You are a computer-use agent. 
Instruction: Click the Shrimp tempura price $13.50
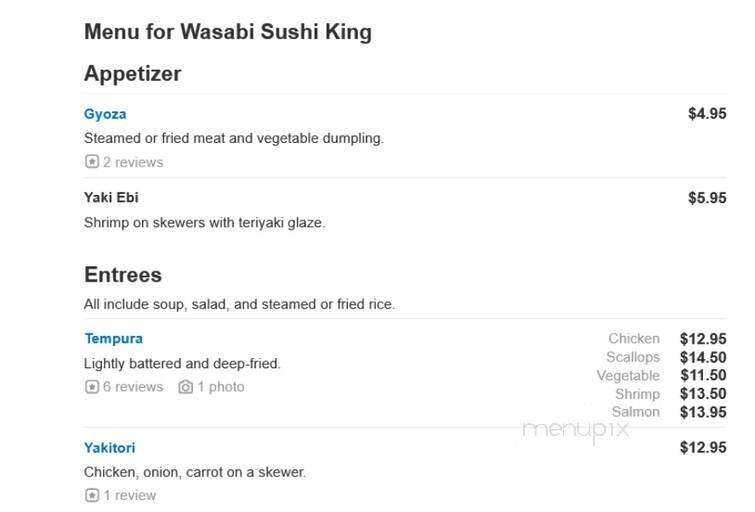click(x=702, y=394)
